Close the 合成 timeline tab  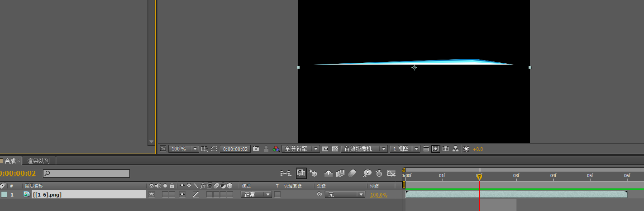click(19, 161)
